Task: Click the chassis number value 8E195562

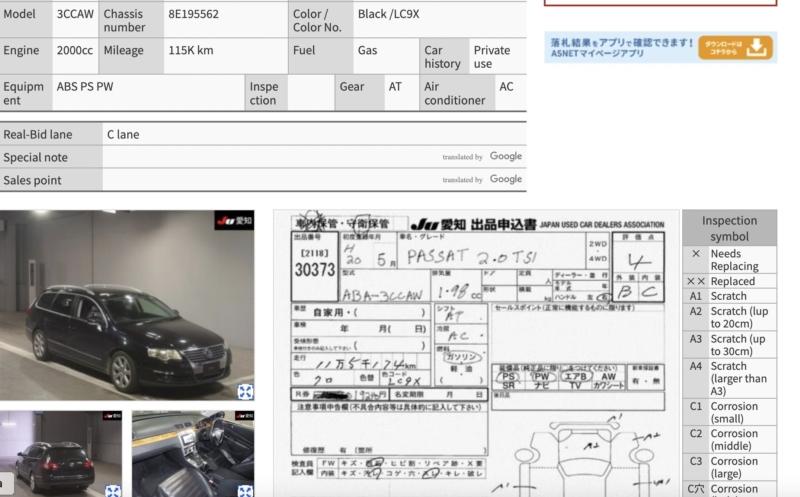Action: (194, 15)
